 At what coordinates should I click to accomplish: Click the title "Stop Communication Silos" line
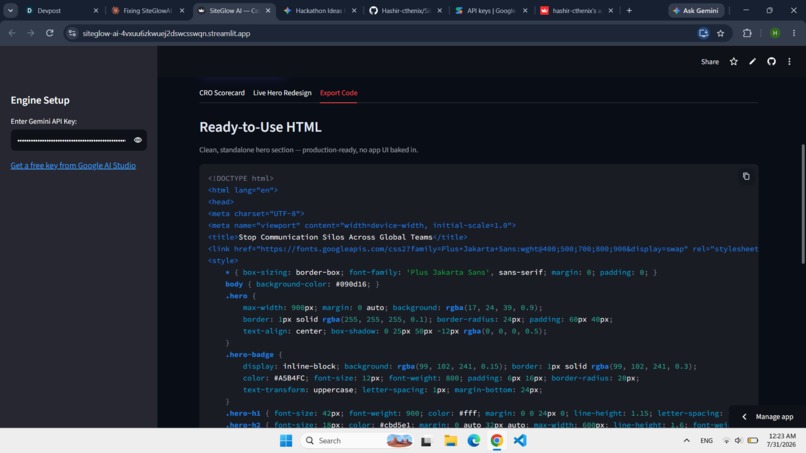click(x=338, y=237)
